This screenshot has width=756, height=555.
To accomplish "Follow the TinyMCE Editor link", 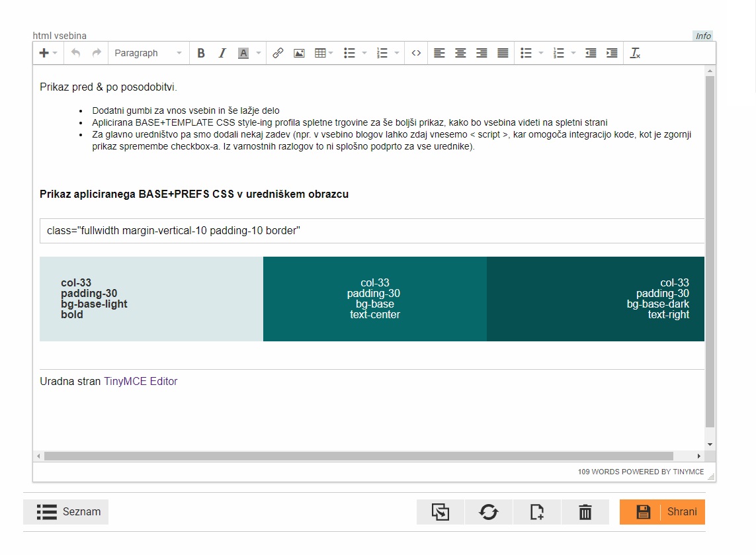I will 140,381.
